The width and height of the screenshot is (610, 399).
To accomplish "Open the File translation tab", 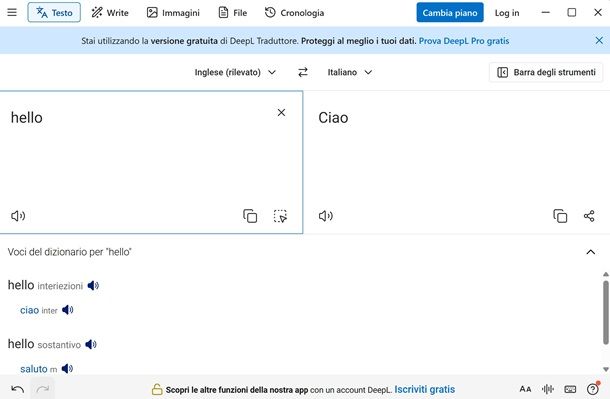I will point(233,12).
